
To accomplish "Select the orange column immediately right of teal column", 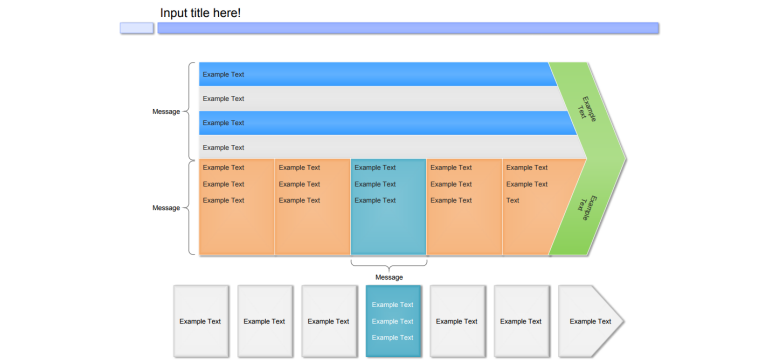I will click(465, 207).
